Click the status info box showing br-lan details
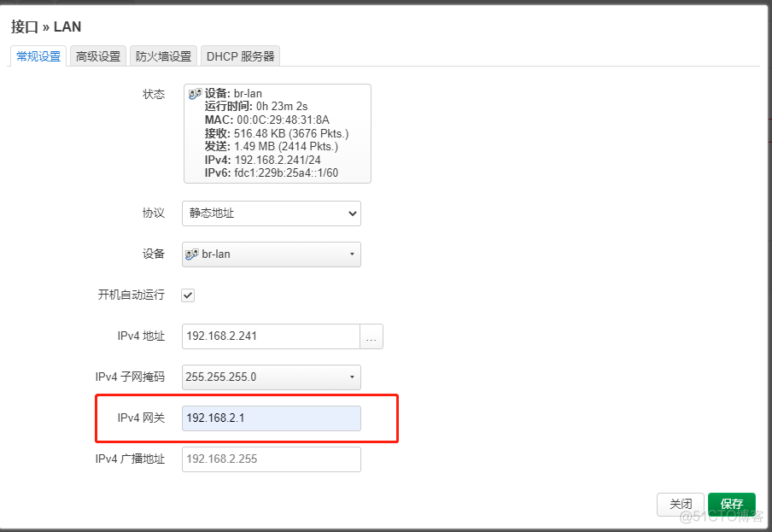This screenshot has width=772, height=532. [276, 132]
